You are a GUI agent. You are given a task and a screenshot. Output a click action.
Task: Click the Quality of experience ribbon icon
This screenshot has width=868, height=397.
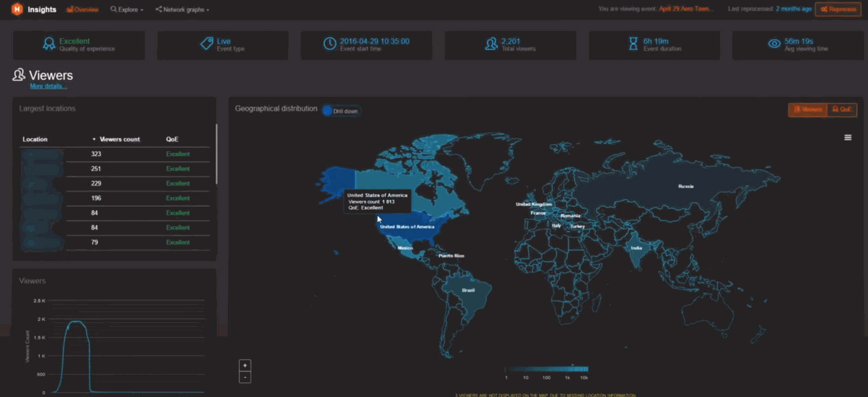(49, 44)
